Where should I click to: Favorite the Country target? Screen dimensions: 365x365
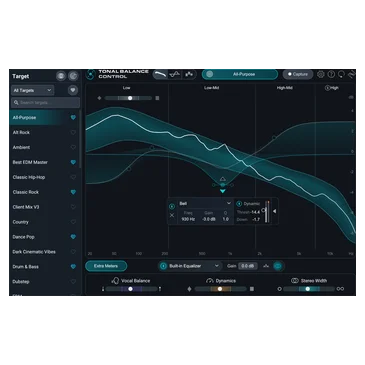[x=73, y=222]
